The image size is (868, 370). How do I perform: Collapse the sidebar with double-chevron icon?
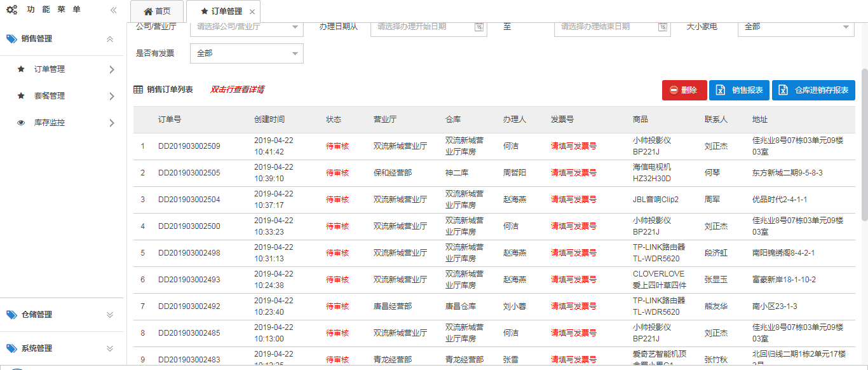click(x=113, y=10)
